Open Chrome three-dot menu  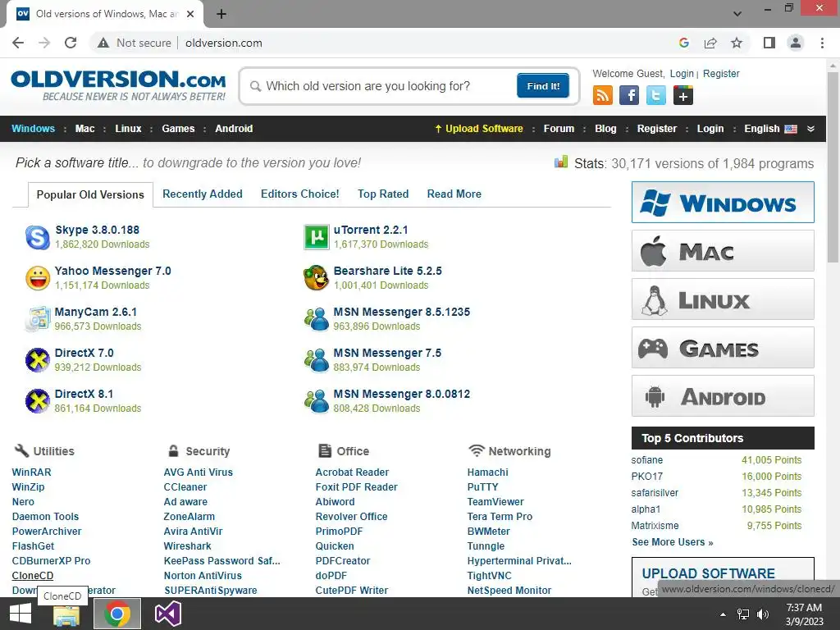822,43
